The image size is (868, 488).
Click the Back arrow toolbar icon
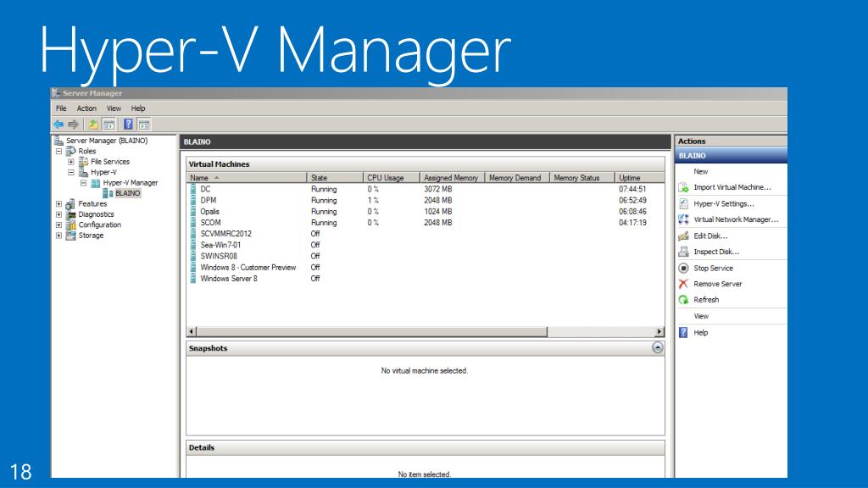pyautogui.click(x=58, y=125)
